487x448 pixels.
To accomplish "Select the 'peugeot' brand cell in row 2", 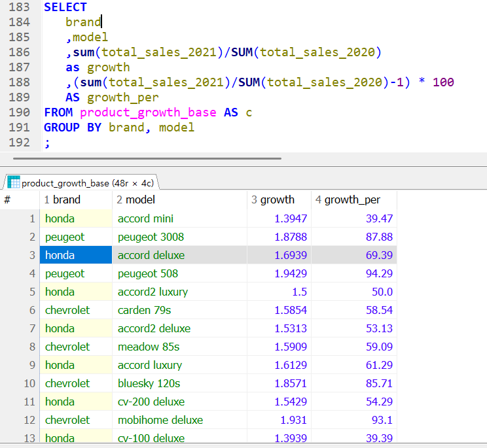I will click(76, 237).
